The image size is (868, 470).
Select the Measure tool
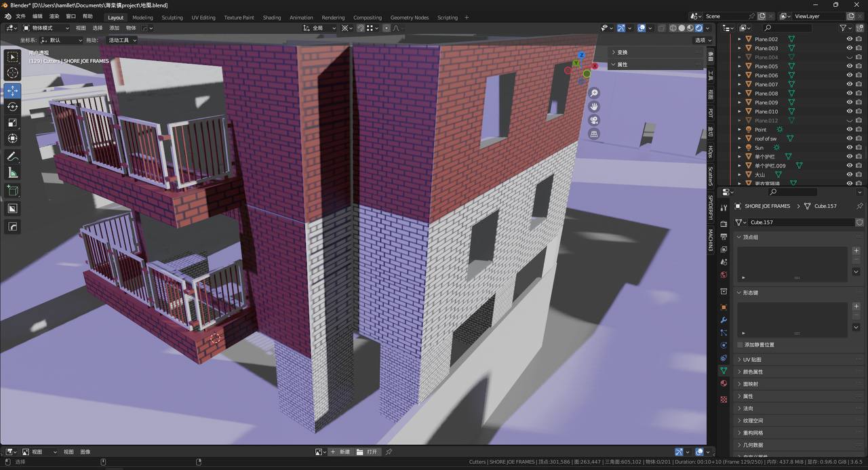click(12, 173)
